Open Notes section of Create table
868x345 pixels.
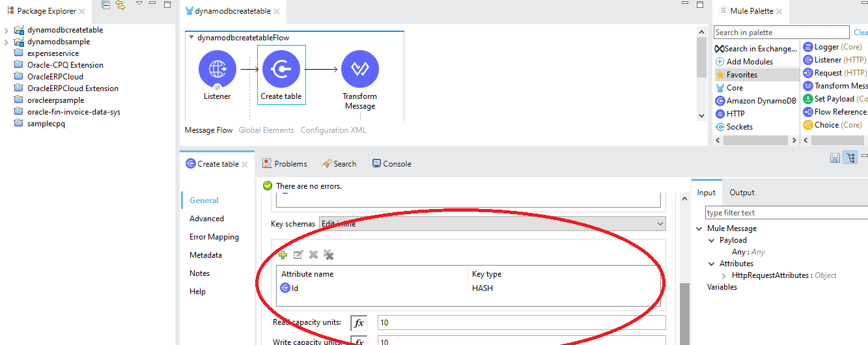click(200, 273)
